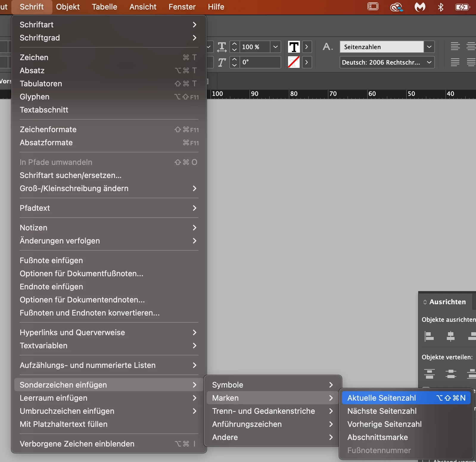Open Optionen für Dokumentendnoten...

[109, 300]
